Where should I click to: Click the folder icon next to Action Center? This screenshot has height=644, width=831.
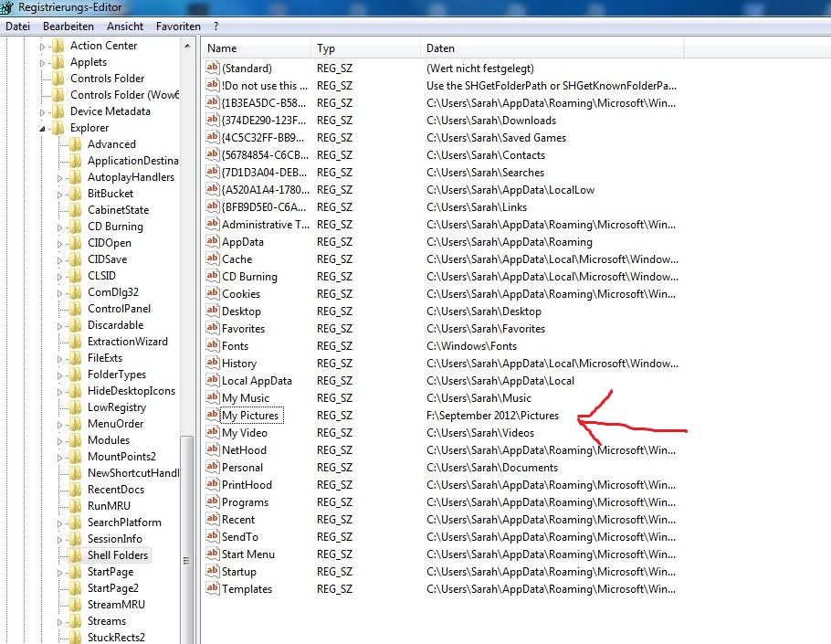tap(58, 46)
